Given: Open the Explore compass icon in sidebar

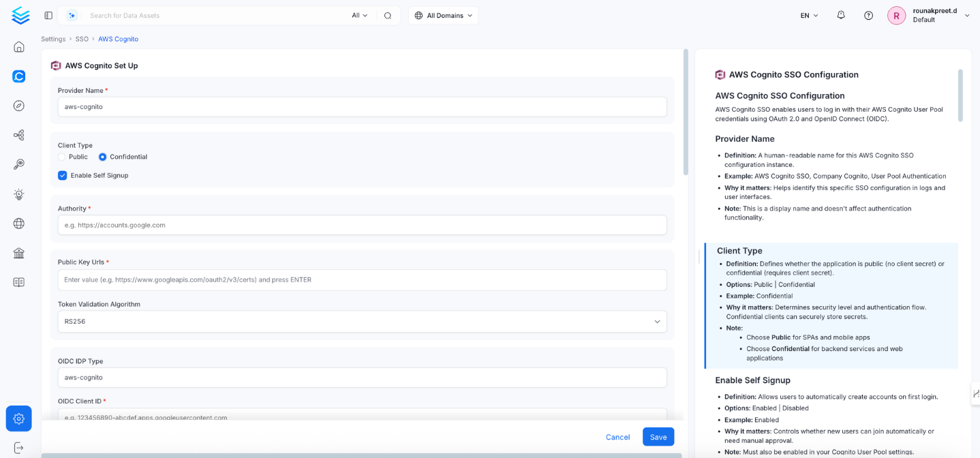Looking at the screenshot, I should 19,106.
